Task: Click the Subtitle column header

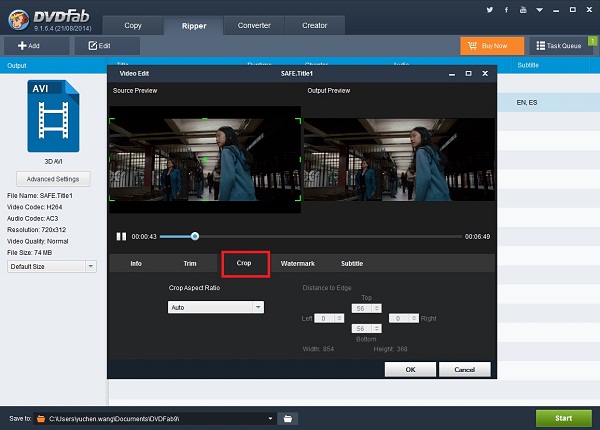Action: [x=528, y=65]
